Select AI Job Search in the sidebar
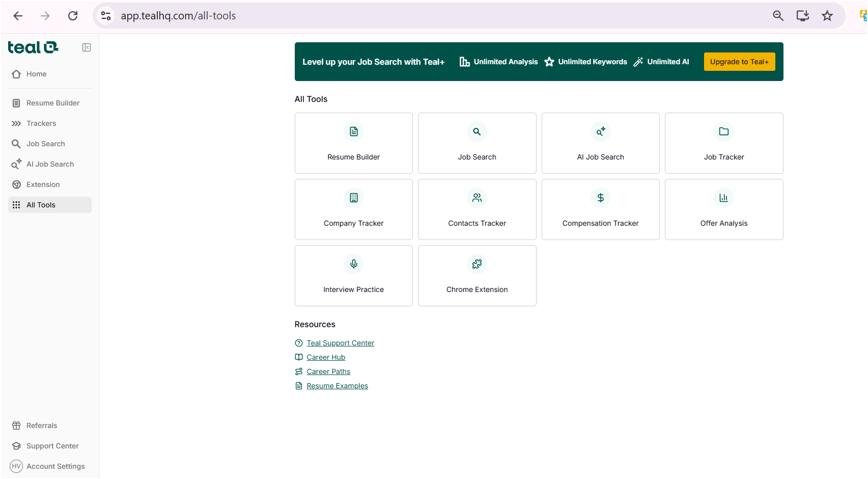Screen dimensions: 868x479 tap(50, 164)
